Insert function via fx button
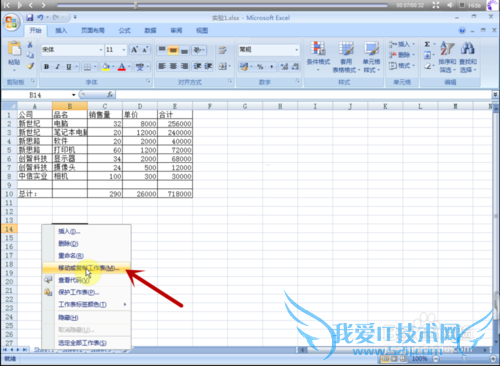 tap(110, 95)
